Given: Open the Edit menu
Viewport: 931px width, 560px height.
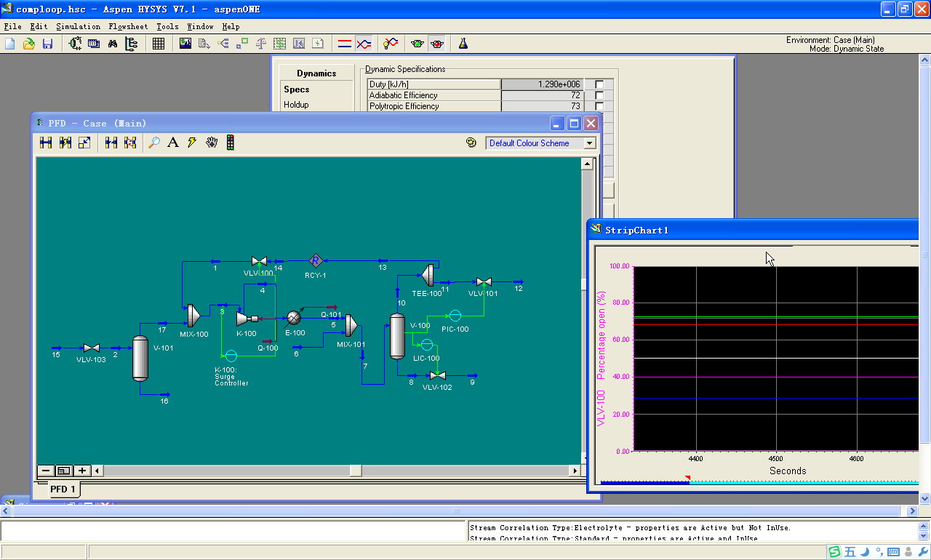Looking at the screenshot, I should pyautogui.click(x=39, y=26).
